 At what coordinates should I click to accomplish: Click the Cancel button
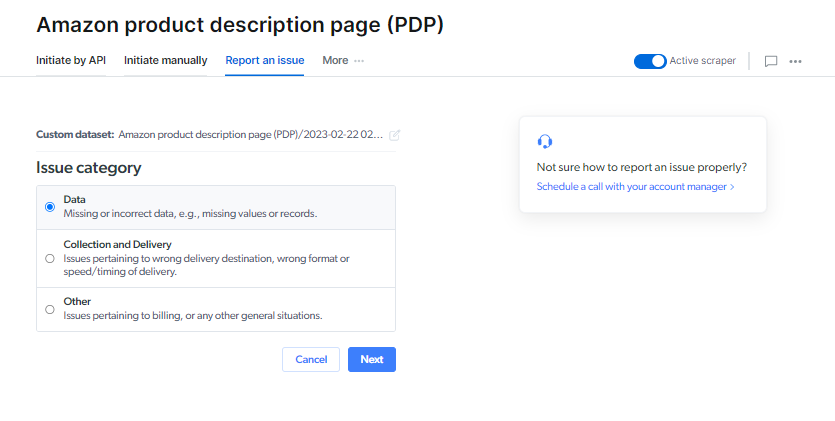311,359
